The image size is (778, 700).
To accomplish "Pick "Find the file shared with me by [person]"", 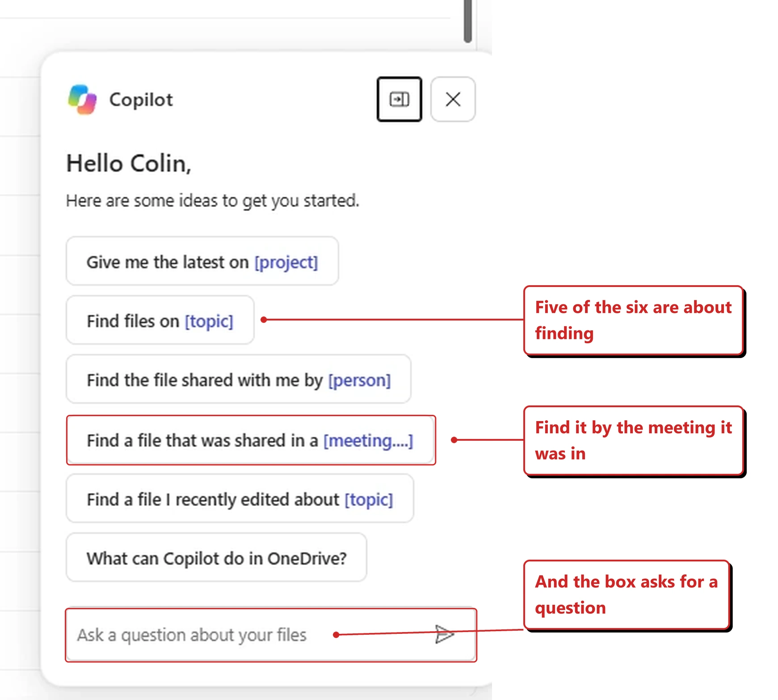I will coord(239,380).
